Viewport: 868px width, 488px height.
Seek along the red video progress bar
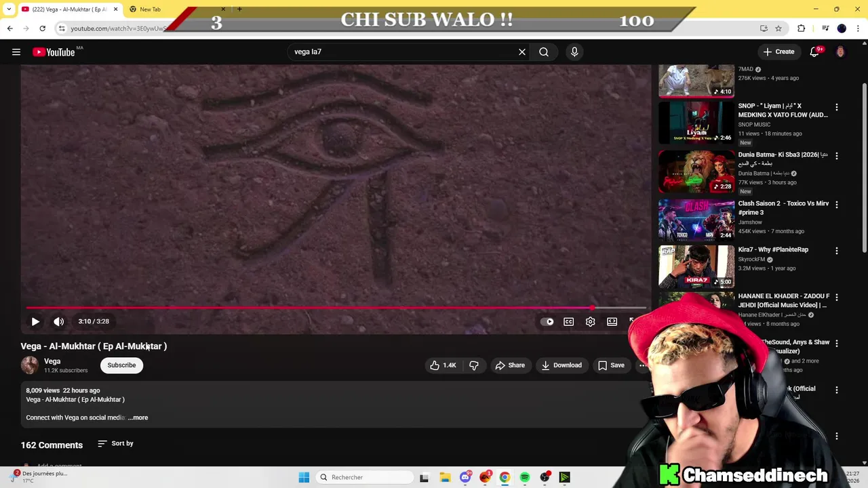coord(336,308)
